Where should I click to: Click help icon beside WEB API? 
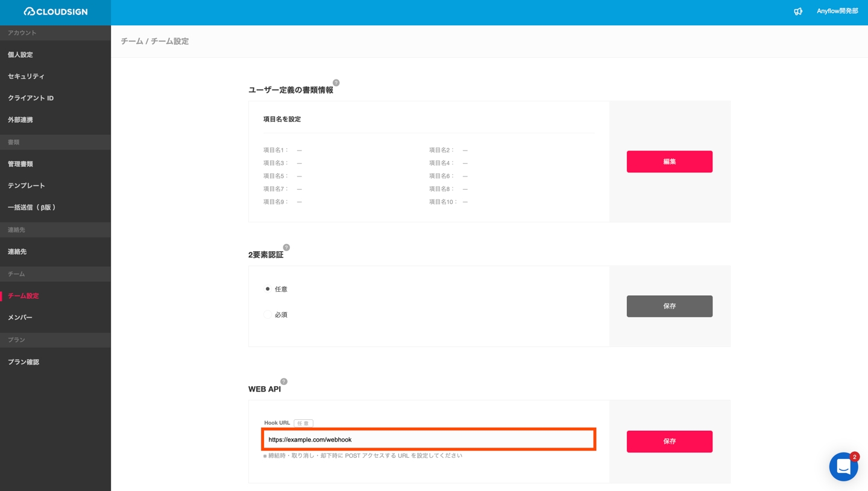click(284, 381)
